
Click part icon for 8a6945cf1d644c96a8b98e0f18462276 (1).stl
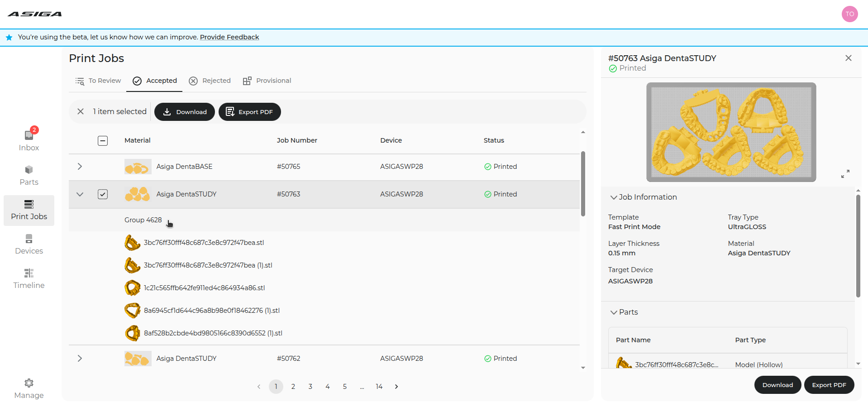pyautogui.click(x=132, y=311)
